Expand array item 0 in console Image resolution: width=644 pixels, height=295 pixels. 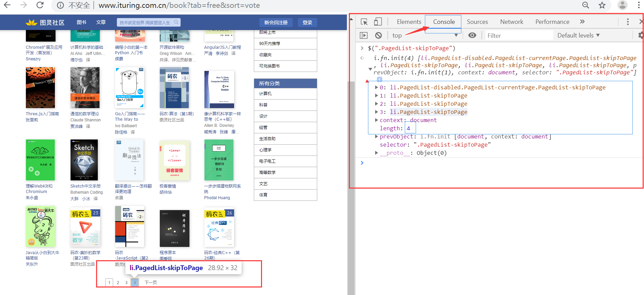coord(377,87)
